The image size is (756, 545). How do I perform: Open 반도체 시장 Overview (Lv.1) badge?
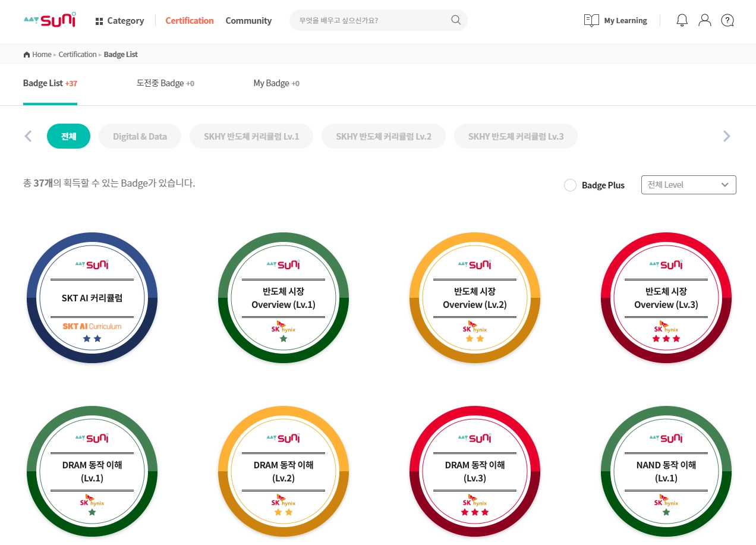(283, 298)
